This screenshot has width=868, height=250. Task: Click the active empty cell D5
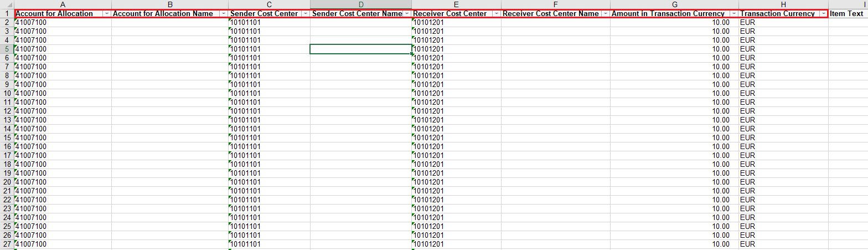pyautogui.click(x=361, y=49)
